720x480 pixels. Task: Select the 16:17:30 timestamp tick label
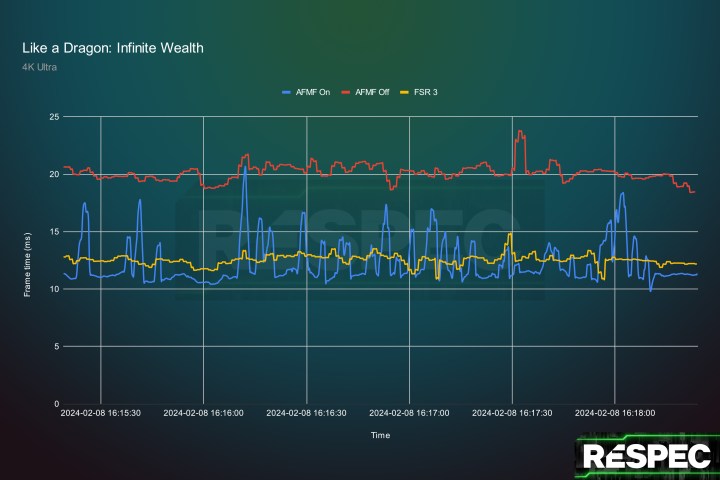[x=512, y=412]
